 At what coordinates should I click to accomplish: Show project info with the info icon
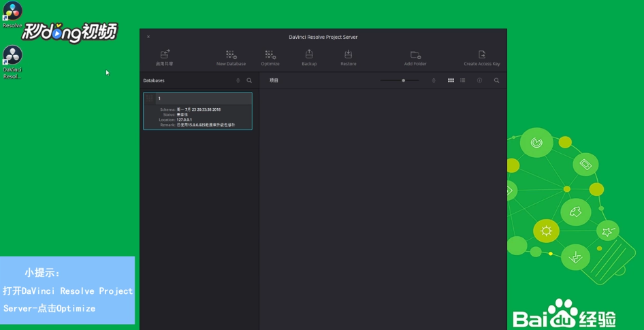(x=479, y=80)
